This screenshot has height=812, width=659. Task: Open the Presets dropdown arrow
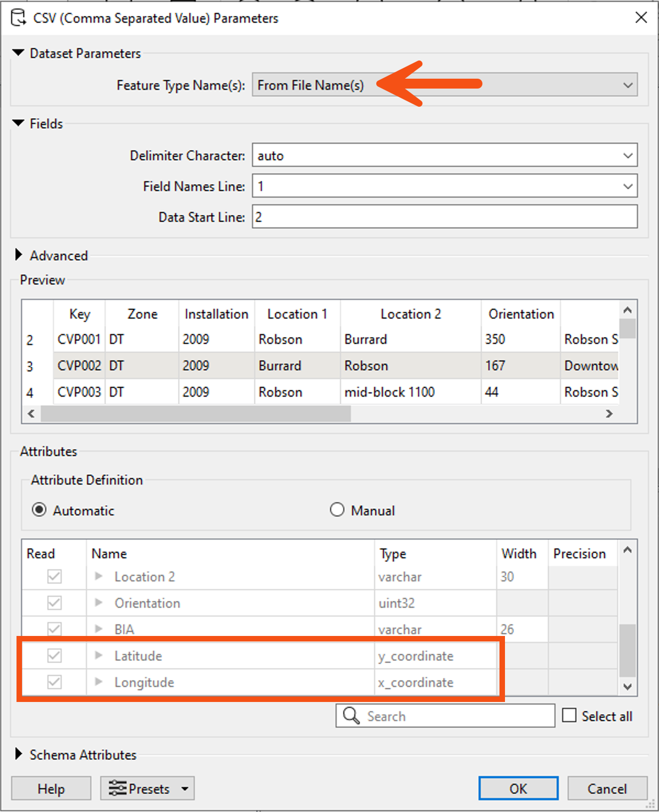(x=185, y=788)
